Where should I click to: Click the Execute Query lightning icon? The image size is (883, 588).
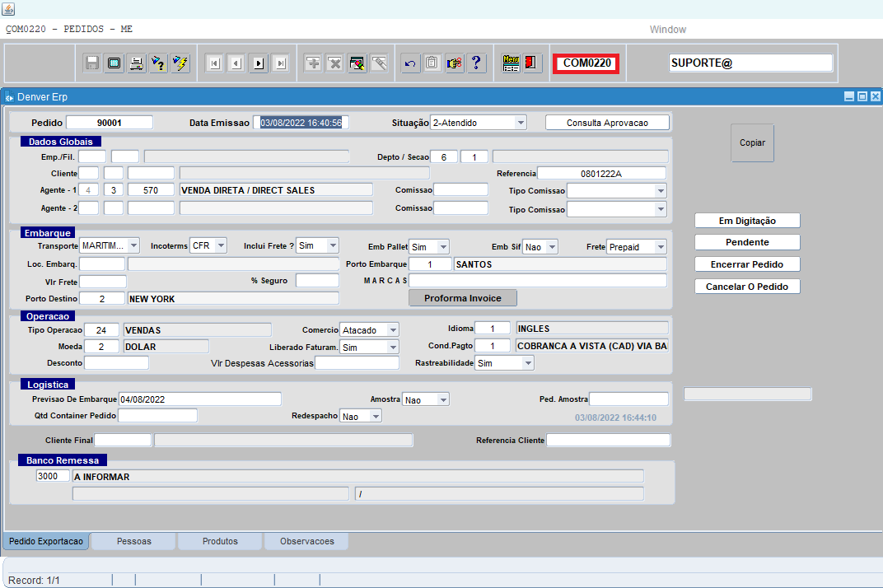pyautogui.click(x=180, y=63)
